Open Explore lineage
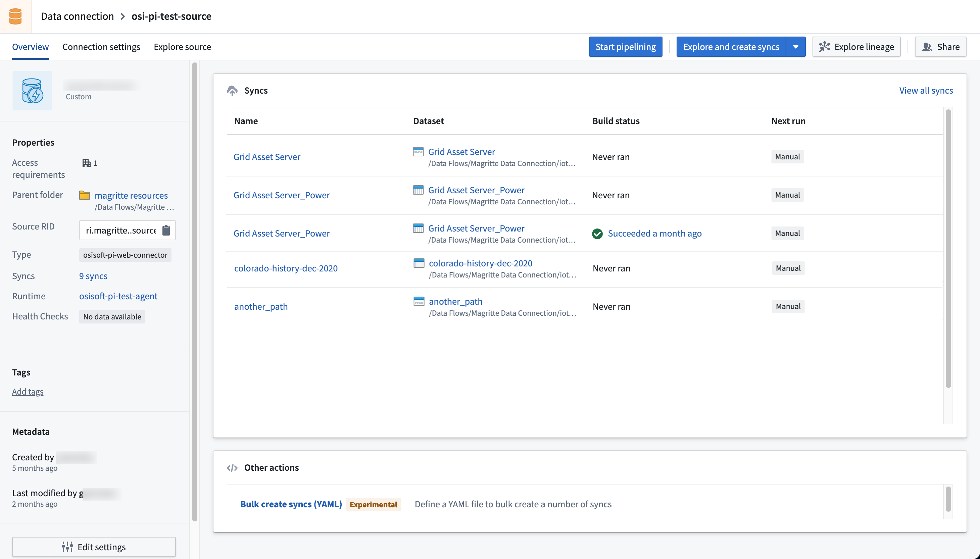The width and height of the screenshot is (980, 559). click(856, 47)
